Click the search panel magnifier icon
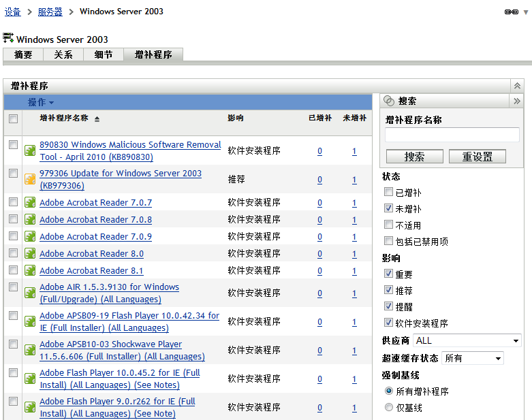This screenshot has width=532, height=420. pos(388,101)
